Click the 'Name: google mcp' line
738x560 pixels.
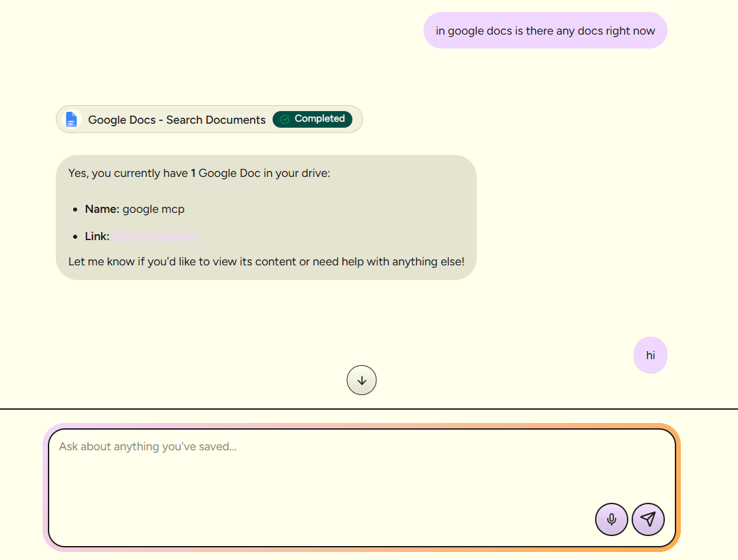pos(134,209)
